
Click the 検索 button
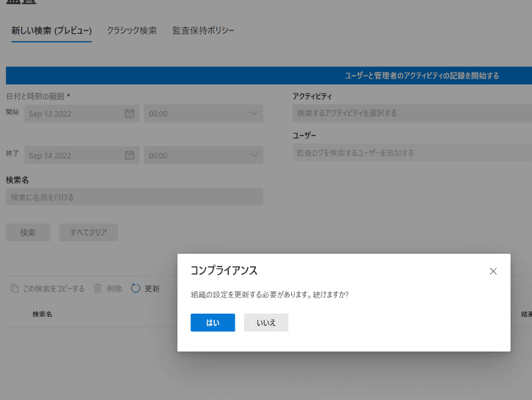click(x=28, y=233)
